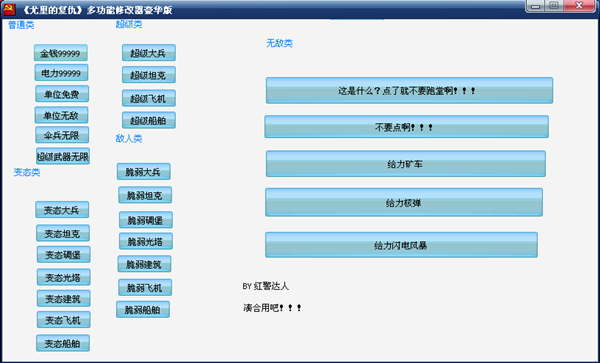Select 变态飞机 button
The width and height of the screenshot is (600, 363).
(64, 320)
